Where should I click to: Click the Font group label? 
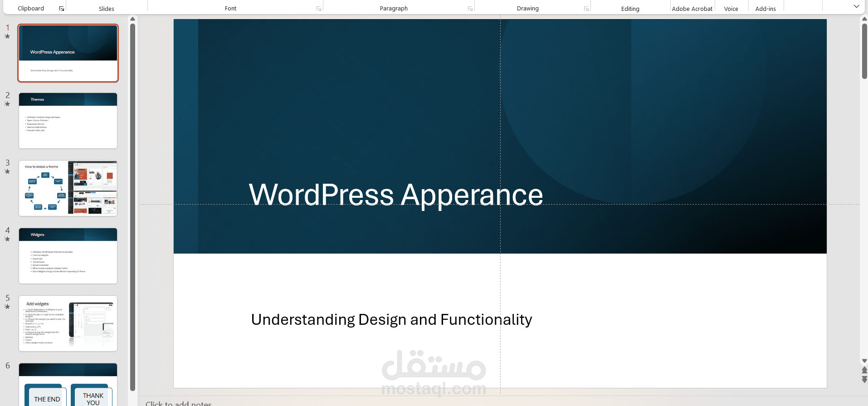tap(230, 9)
